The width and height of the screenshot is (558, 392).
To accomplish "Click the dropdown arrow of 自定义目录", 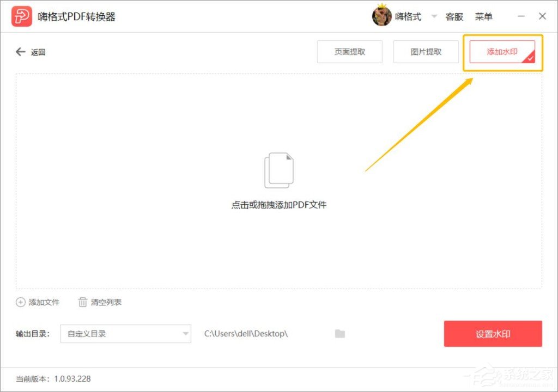I will [186, 334].
